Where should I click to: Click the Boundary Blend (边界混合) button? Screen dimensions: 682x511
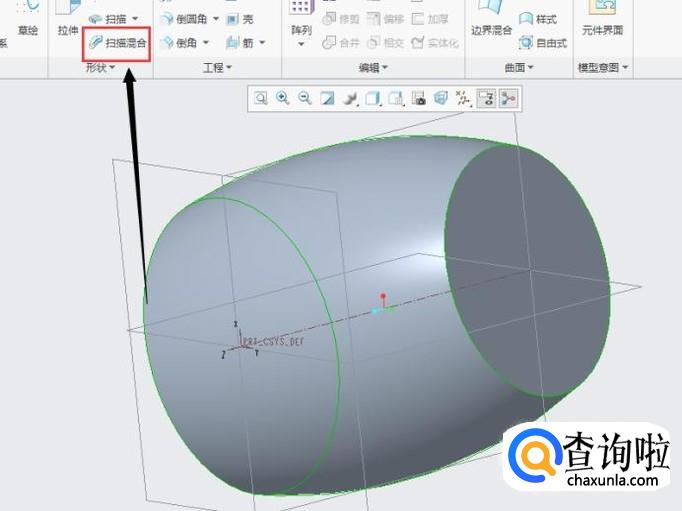coord(491,30)
